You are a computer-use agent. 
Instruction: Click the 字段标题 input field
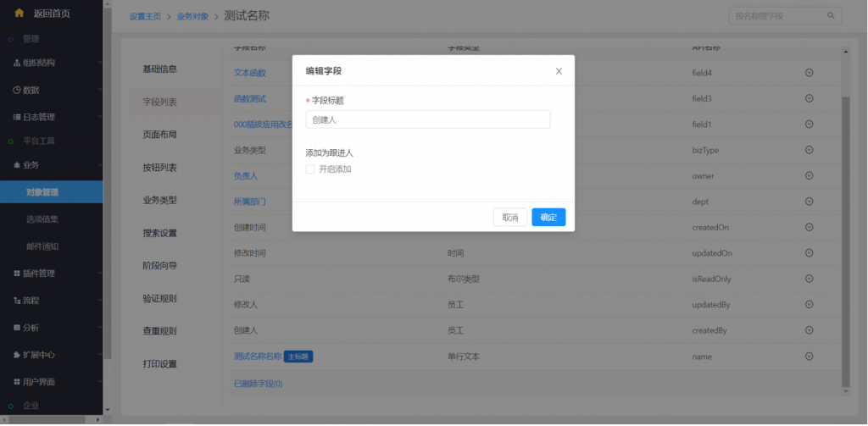[x=427, y=119]
